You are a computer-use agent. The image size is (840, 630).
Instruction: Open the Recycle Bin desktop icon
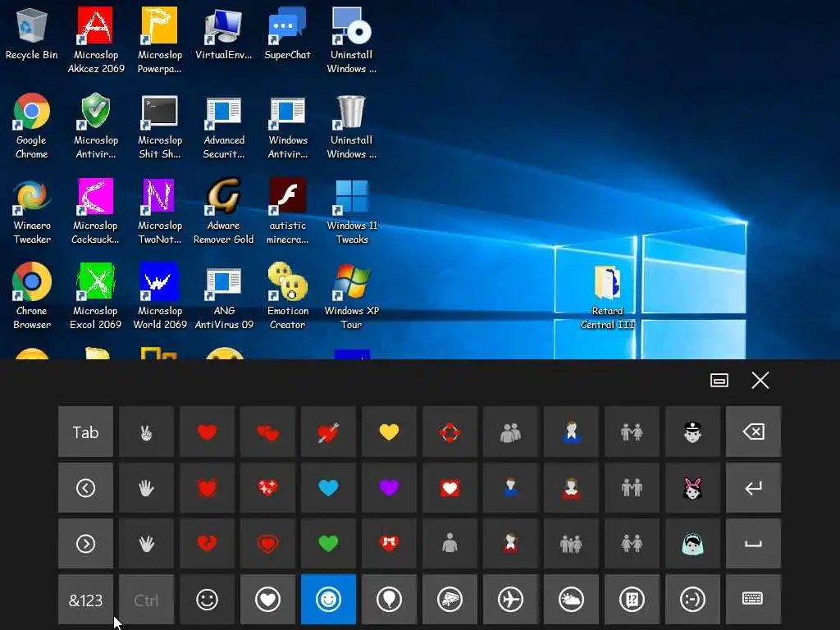pos(32,34)
